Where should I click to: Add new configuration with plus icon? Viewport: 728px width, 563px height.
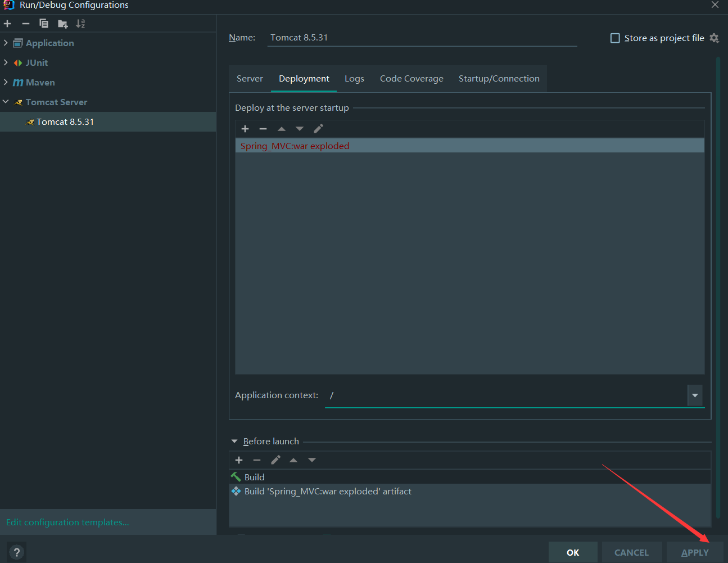click(7, 24)
